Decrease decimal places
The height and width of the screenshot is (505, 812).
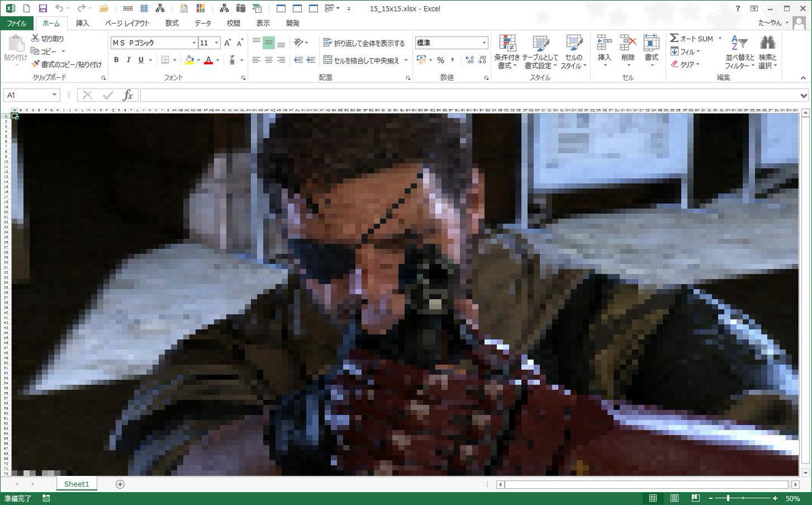(481, 60)
